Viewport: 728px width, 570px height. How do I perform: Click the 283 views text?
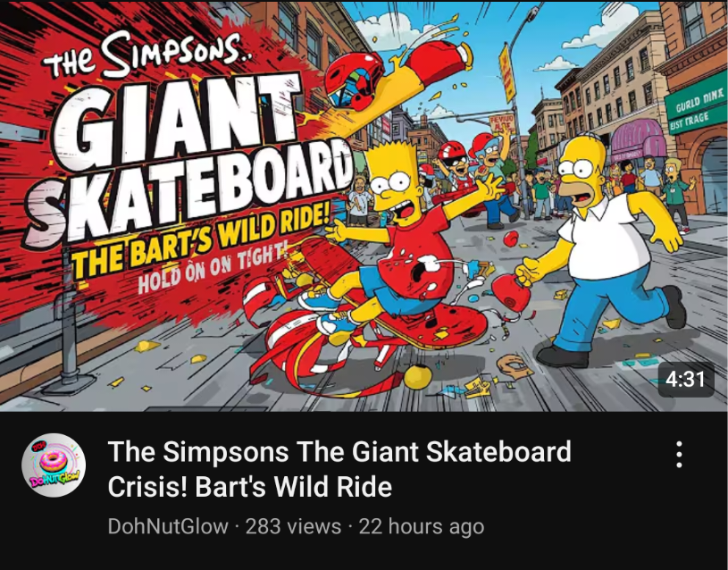293,526
